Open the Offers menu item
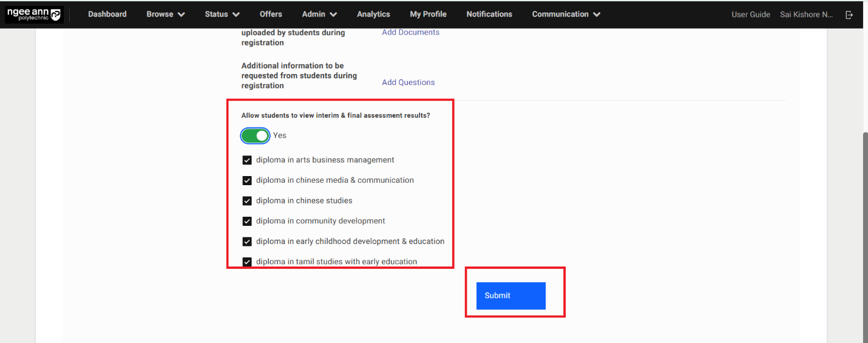The width and height of the screenshot is (868, 343). [271, 15]
